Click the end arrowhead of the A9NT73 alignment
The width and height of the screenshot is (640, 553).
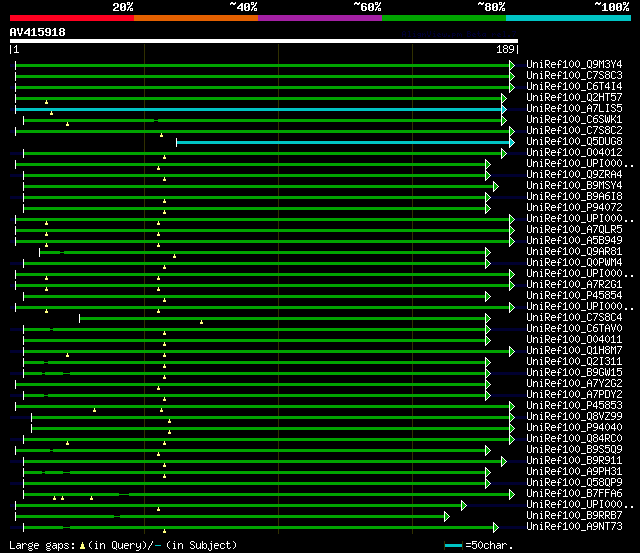click(x=496, y=528)
